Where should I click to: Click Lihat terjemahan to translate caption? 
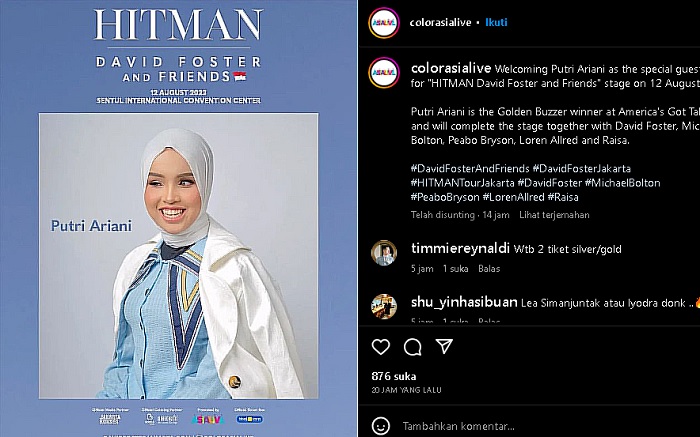coord(554,215)
